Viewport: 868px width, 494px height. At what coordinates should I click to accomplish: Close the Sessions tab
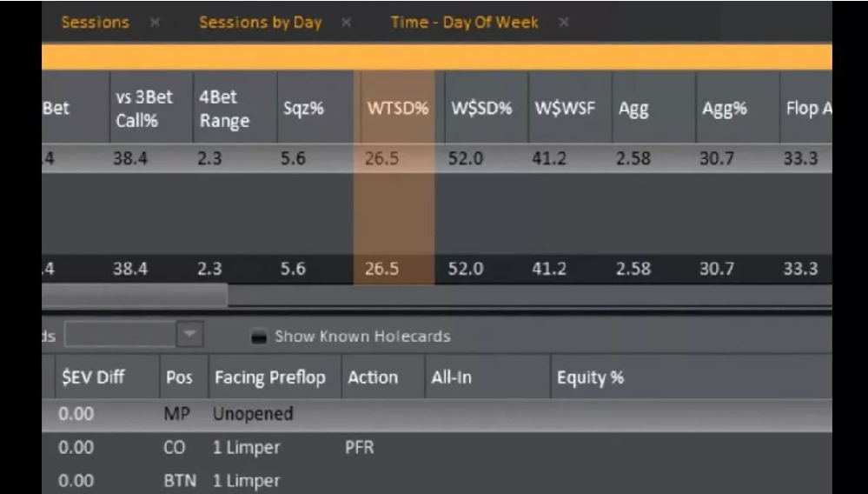pyautogui.click(x=155, y=23)
